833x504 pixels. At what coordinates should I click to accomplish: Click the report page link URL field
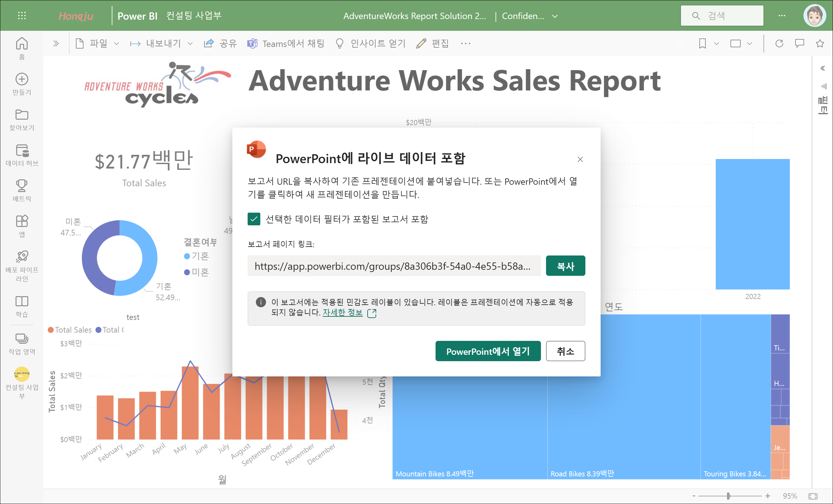(x=394, y=266)
